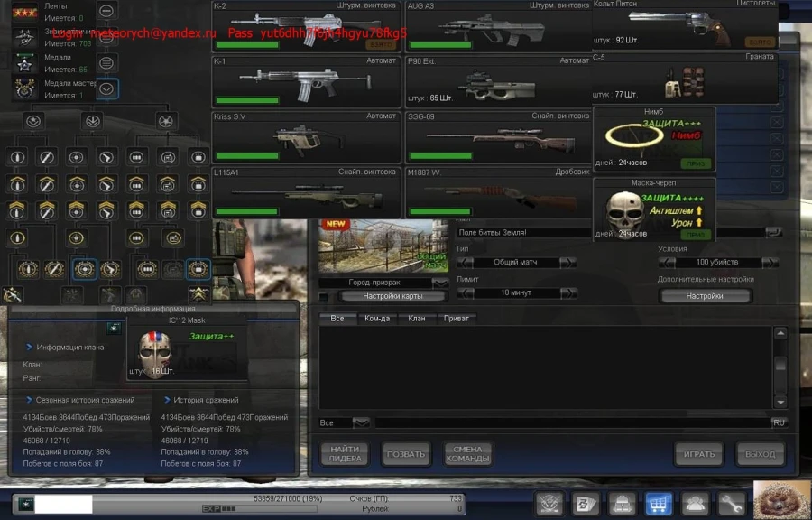This screenshot has width=812, height=520.
Task: Click the enter arrow beside the room title
Action: [x=774, y=233]
